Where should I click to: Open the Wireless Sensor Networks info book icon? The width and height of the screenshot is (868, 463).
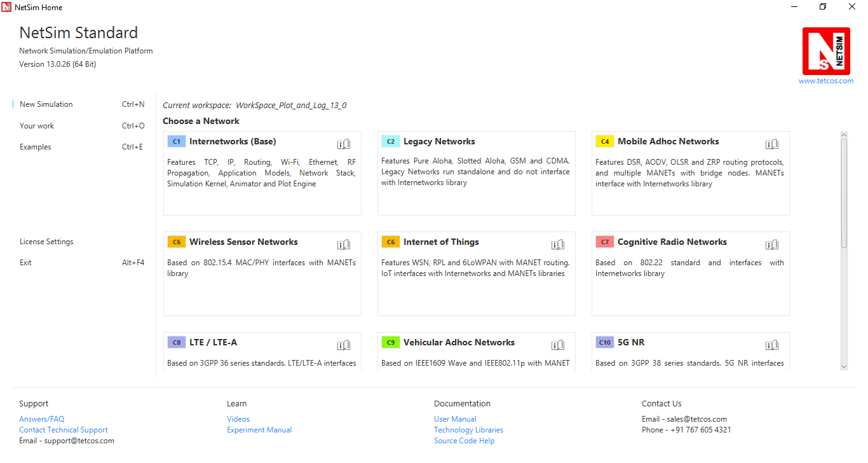[x=344, y=245]
